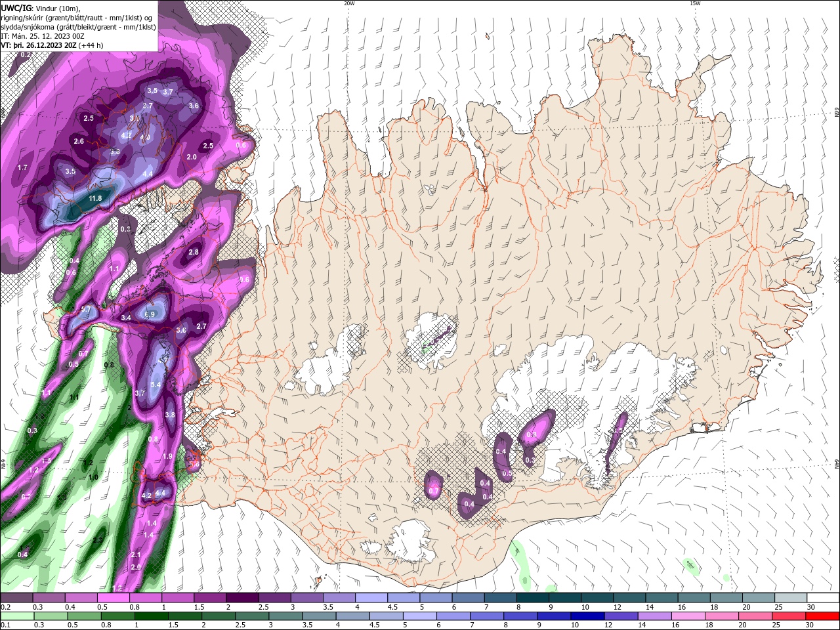Pick the light lavender snow swatch between 4 and 4.5

(x=371, y=598)
